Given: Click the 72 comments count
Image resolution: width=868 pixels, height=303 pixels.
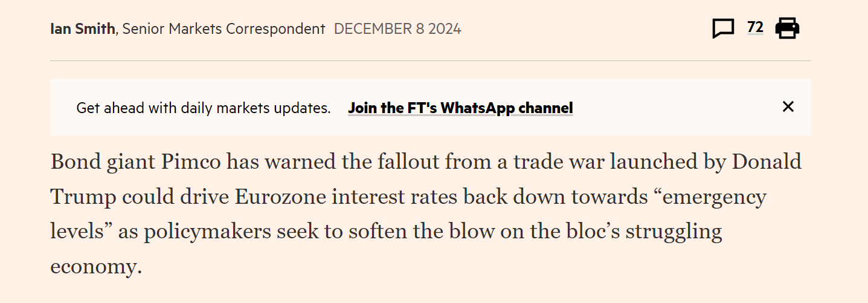Looking at the screenshot, I should pyautogui.click(x=755, y=27).
